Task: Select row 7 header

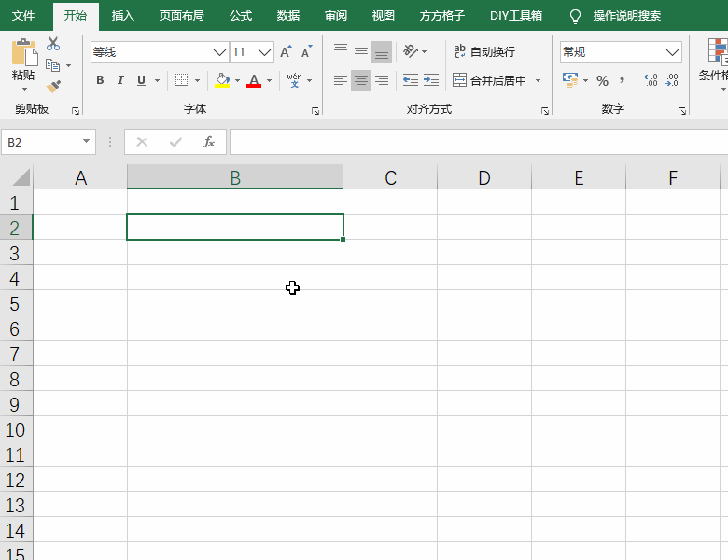Action: pos(16,354)
